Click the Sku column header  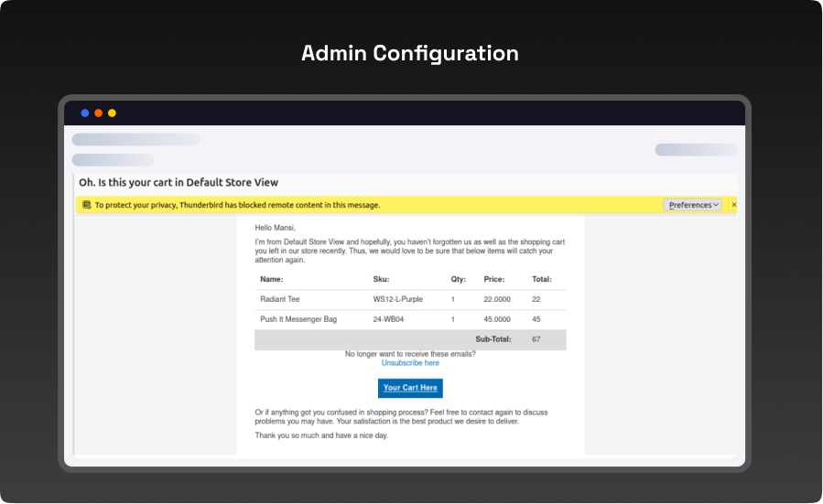[x=382, y=279]
